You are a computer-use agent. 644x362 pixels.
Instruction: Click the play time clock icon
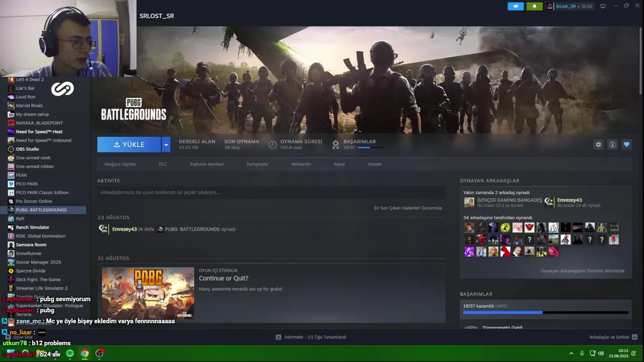click(x=273, y=145)
